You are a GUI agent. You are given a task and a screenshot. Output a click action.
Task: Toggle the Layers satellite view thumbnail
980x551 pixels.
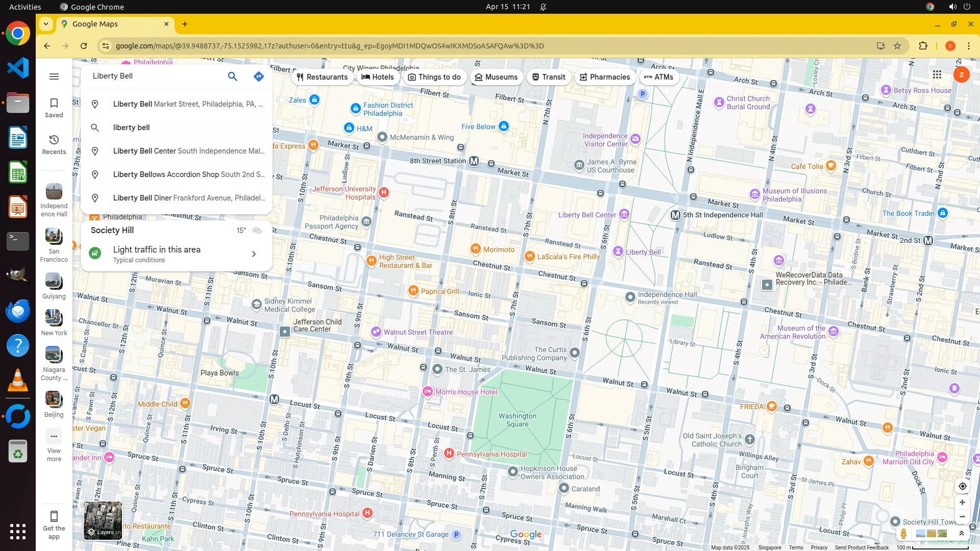tap(103, 520)
